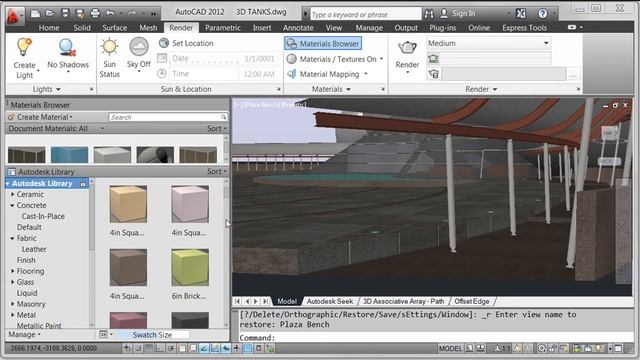640x360 pixels.
Task: Switch to the Express Tools ribbon tab
Action: 524,28
